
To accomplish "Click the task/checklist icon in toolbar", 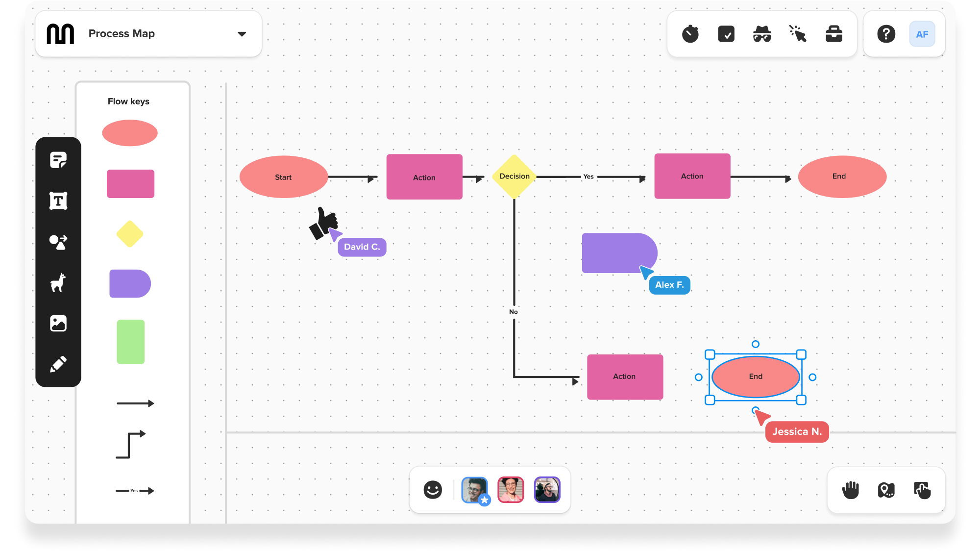I will point(726,34).
